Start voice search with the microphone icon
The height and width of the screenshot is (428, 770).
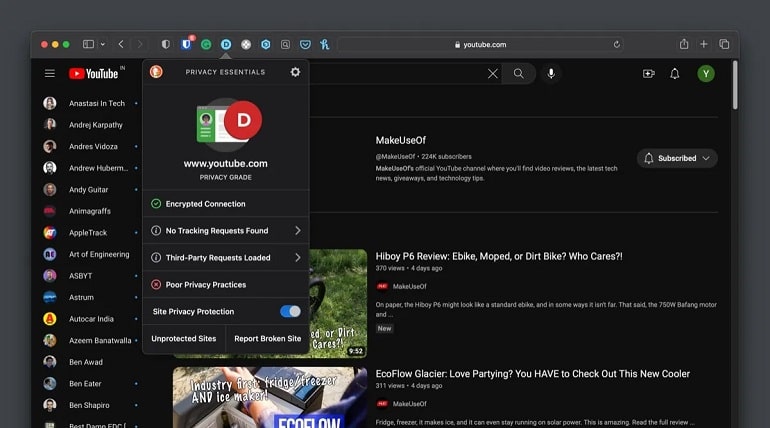point(551,74)
